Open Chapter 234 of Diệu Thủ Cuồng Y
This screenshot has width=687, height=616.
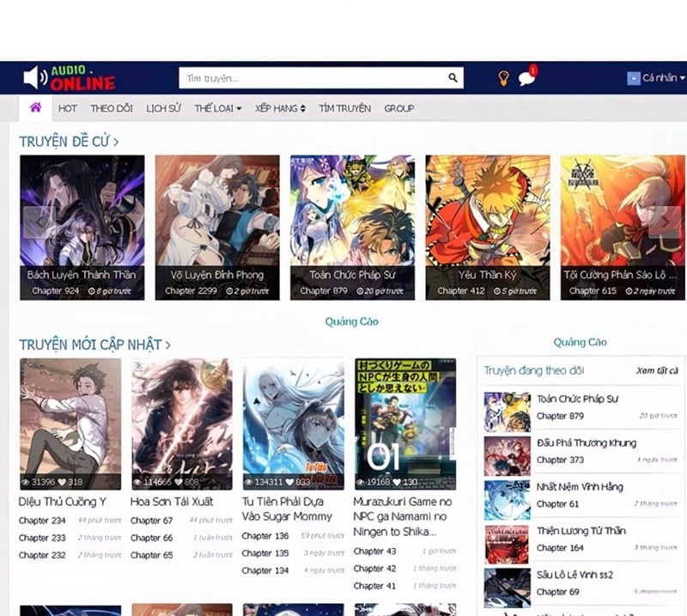(42, 521)
